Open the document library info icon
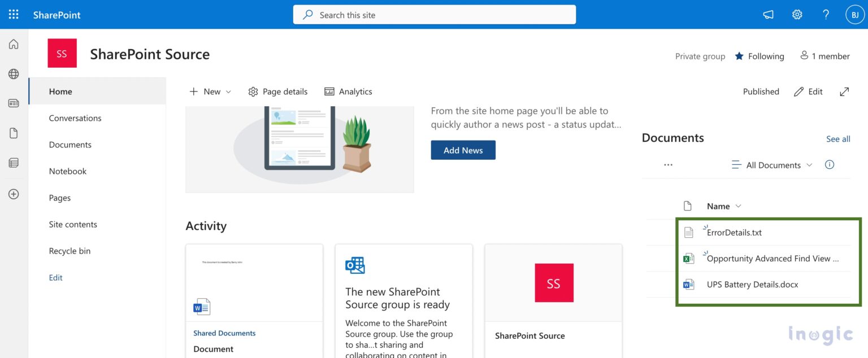Screen dimensions: 868x358 pos(829,164)
